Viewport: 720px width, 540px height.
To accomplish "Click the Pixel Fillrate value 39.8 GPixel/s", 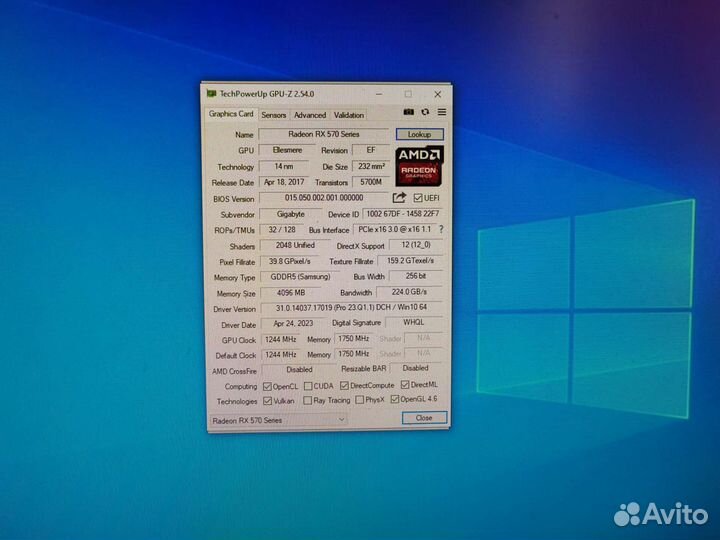I will [x=289, y=261].
